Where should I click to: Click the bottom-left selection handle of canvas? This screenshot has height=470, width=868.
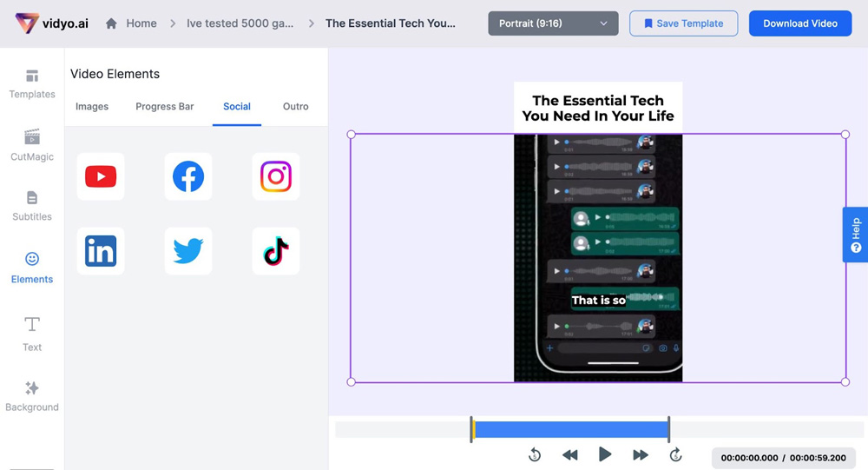point(351,382)
